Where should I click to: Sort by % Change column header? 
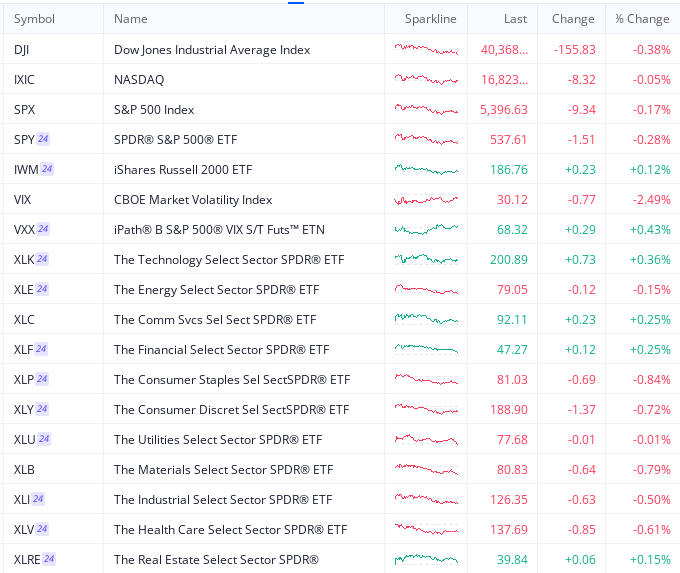tap(642, 19)
